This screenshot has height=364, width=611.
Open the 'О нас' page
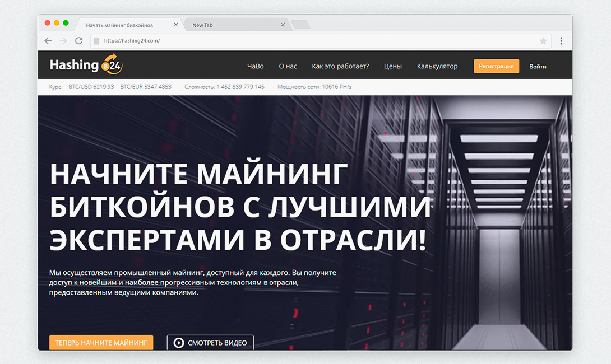coord(288,66)
